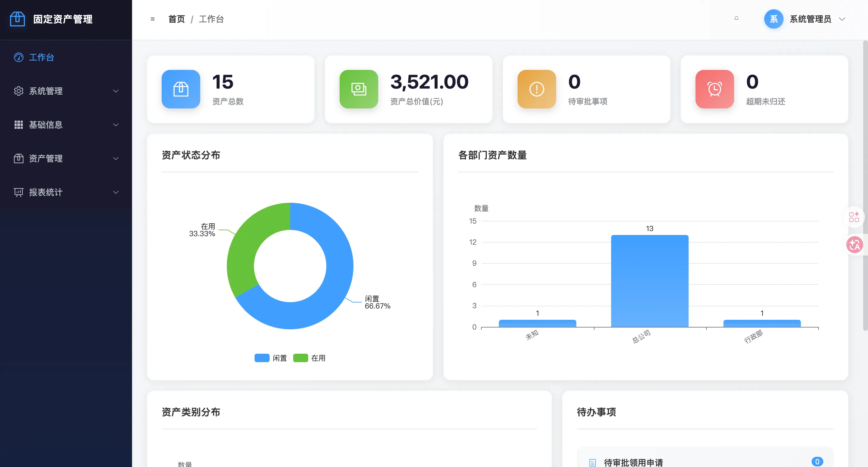Toggle the 在用 series in pie legend
This screenshot has height=467, width=868.
point(309,358)
